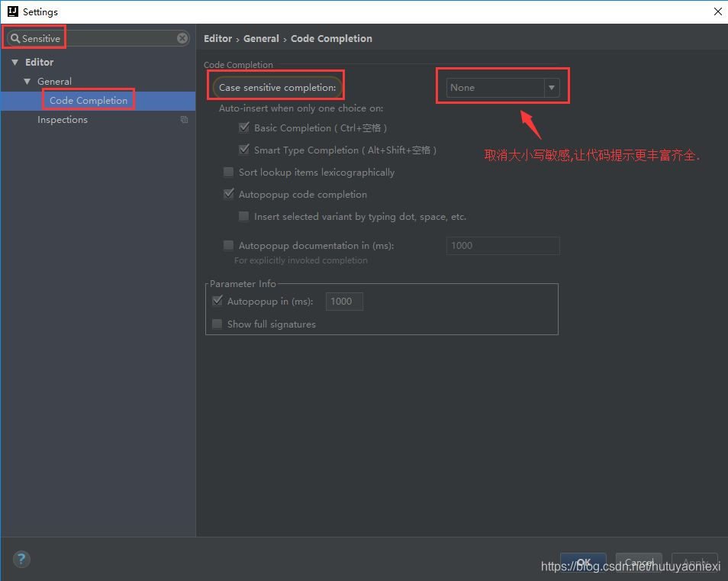This screenshot has height=581, width=728.
Task: Collapse the General tree node
Action: pos(27,81)
